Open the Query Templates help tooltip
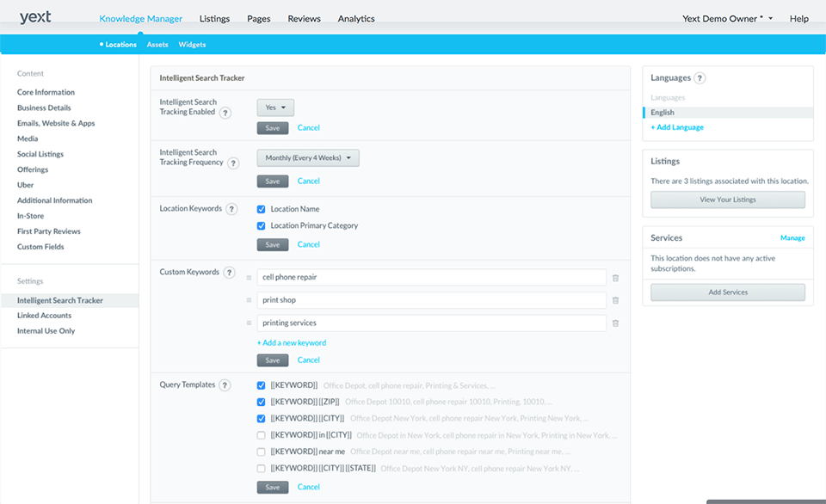The height and width of the screenshot is (504, 826). coord(225,385)
